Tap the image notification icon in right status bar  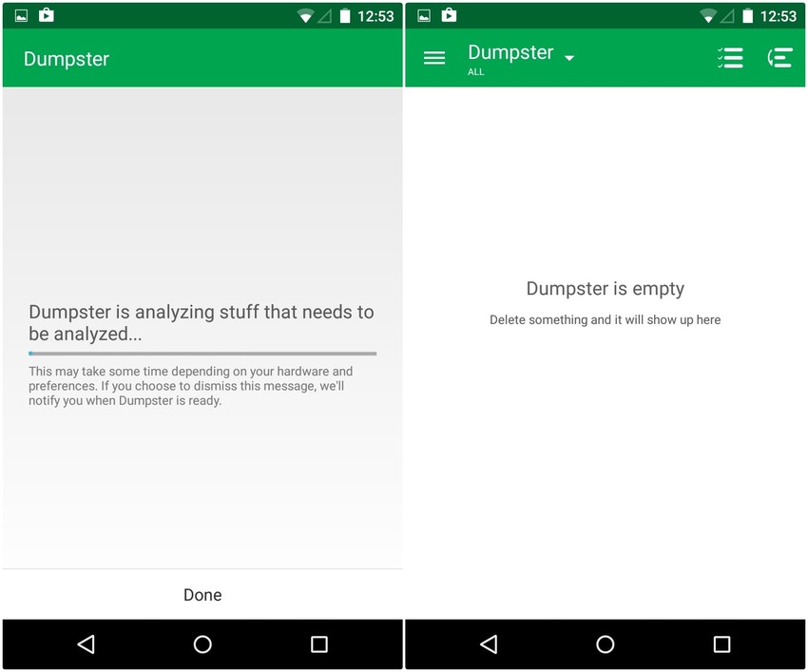(424, 16)
